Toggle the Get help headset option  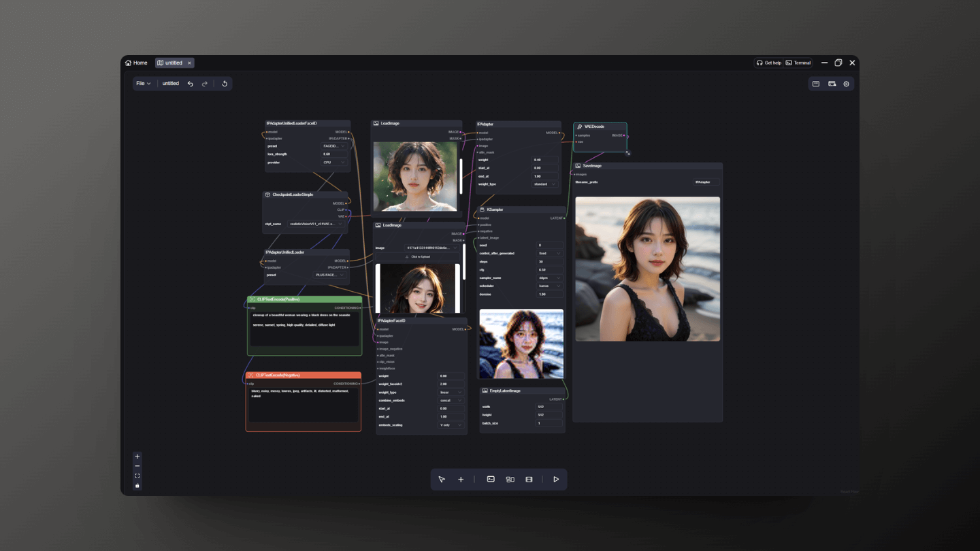[769, 62]
